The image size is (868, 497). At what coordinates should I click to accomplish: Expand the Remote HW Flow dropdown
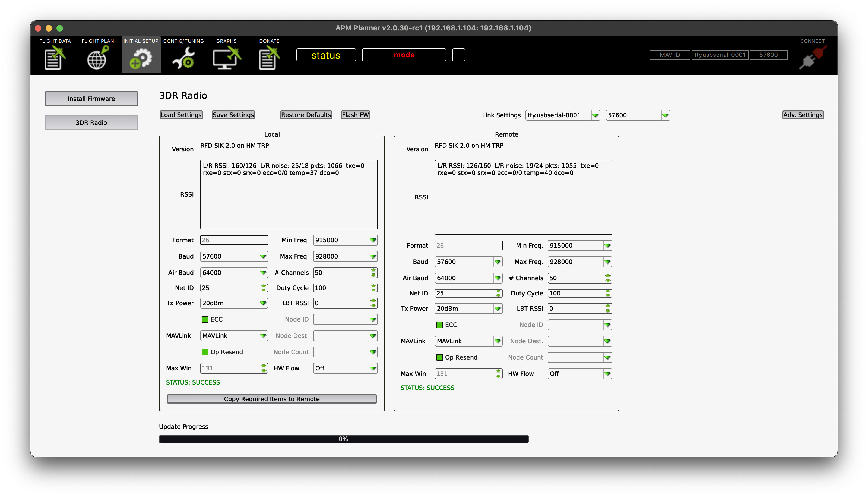[580, 374]
